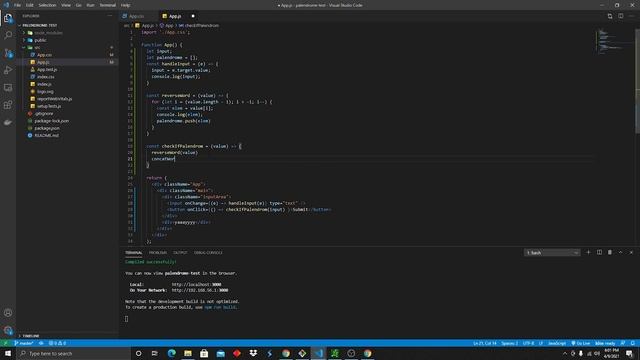Viewport: 640px width, 360px height.
Task: Open App.css in file tree
Action: tap(67, 55)
